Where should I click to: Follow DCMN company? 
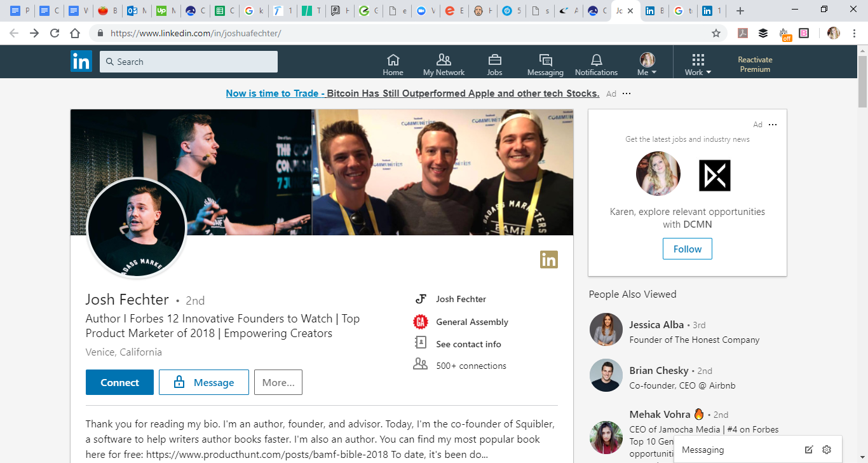click(x=687, y=249)
